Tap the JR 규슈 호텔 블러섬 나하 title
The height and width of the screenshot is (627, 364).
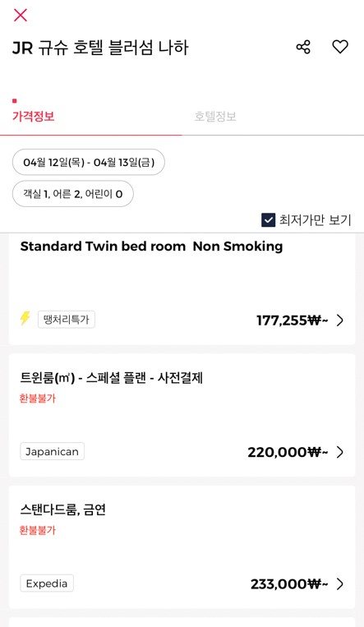point(100,47)
